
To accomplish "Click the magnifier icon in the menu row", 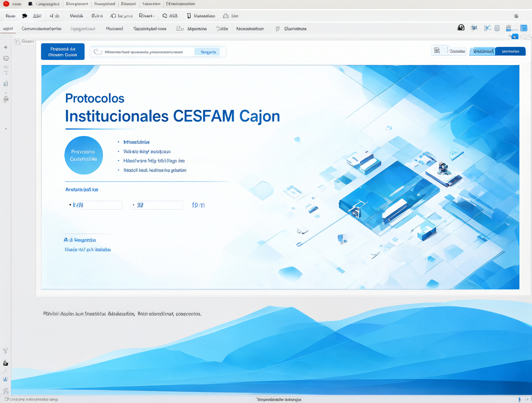I will 165,16.
